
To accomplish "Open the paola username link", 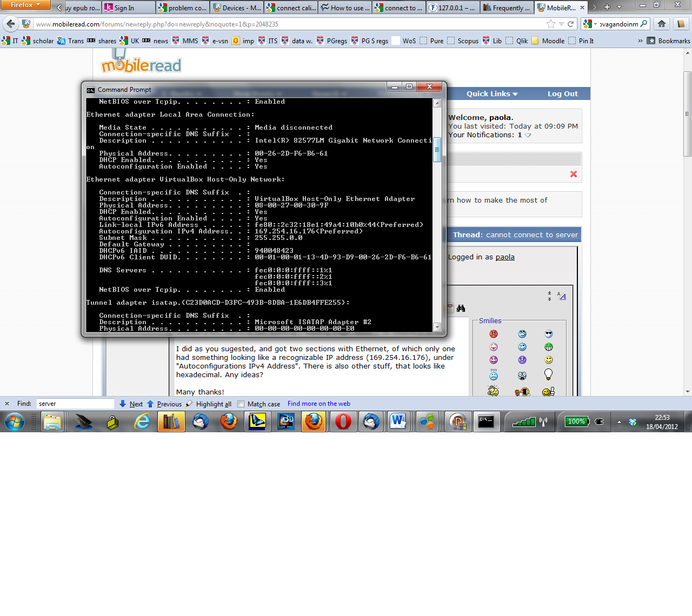I will [x=505, y=257].
